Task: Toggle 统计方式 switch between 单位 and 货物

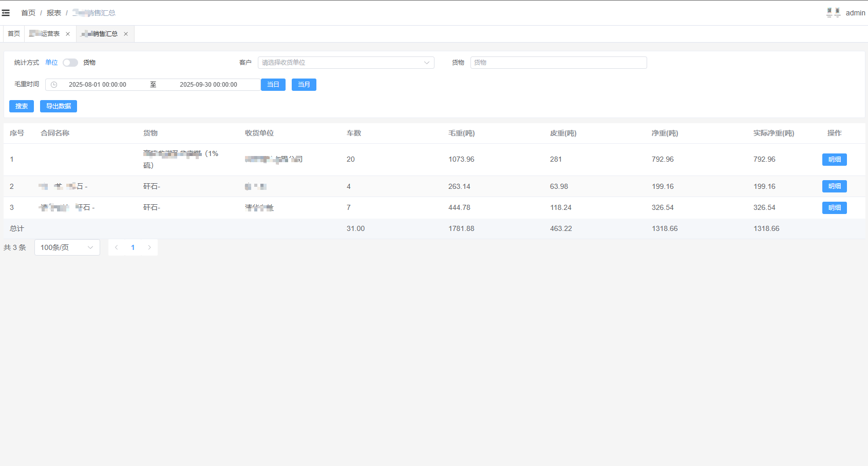Action: [70, 63]
